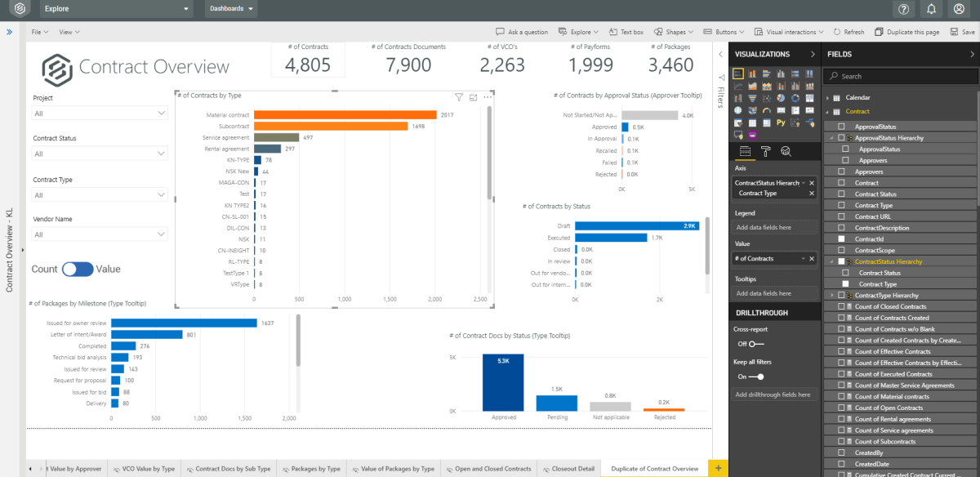Viewport: 980px width, 477px height.
Task: Switch to the Closeout Detail tab
Action: tap(571, 469)
